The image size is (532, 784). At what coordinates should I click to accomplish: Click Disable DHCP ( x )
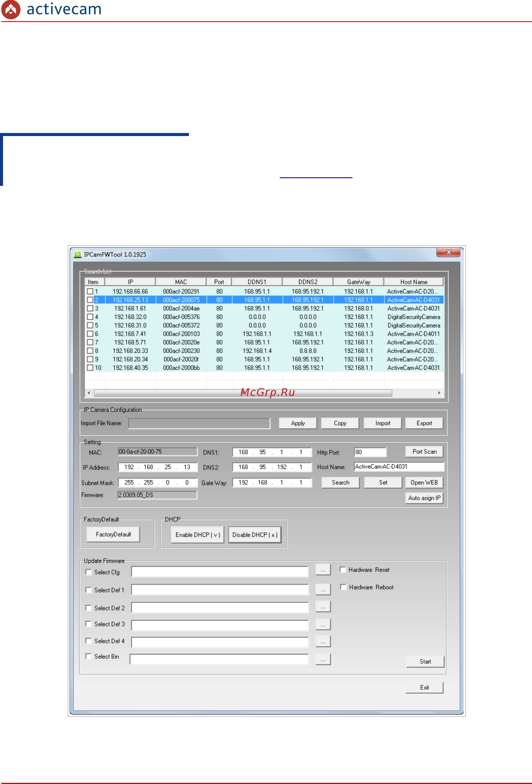[255, 535]
